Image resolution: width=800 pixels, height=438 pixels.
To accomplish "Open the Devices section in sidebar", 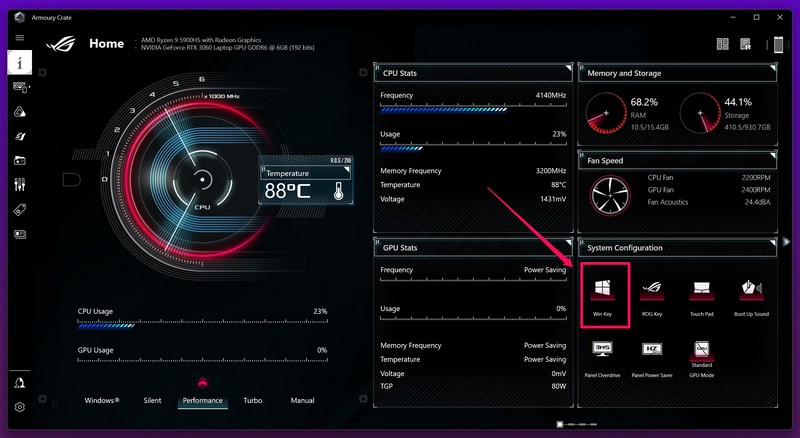I will (x=20, y=87).
